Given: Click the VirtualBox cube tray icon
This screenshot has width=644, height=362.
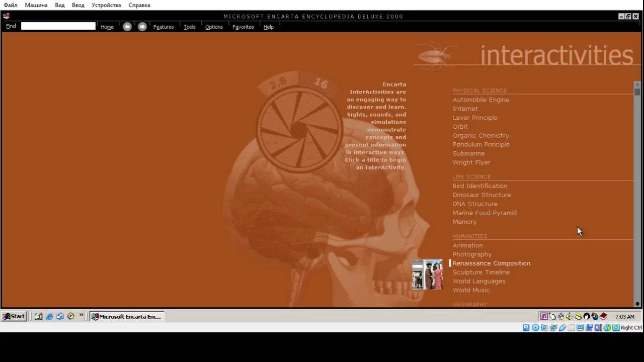Looking at the screenshot, I should tap(561, 316).
